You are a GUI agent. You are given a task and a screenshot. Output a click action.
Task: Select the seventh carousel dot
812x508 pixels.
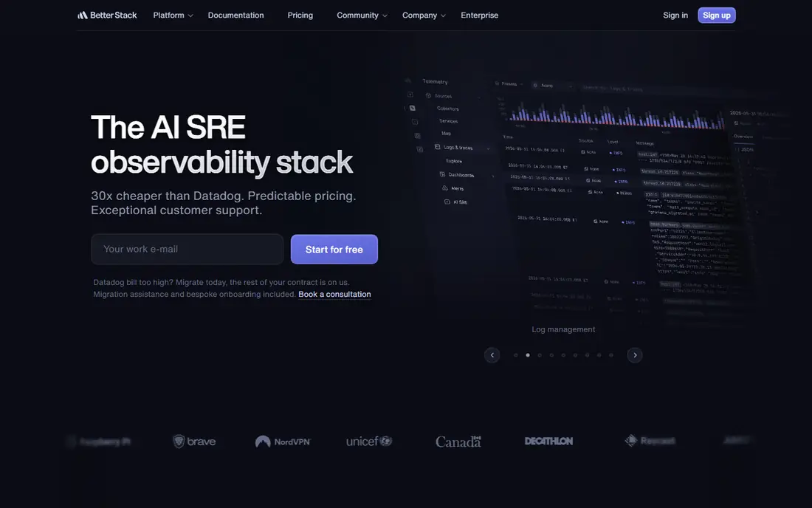pos(588,355)
